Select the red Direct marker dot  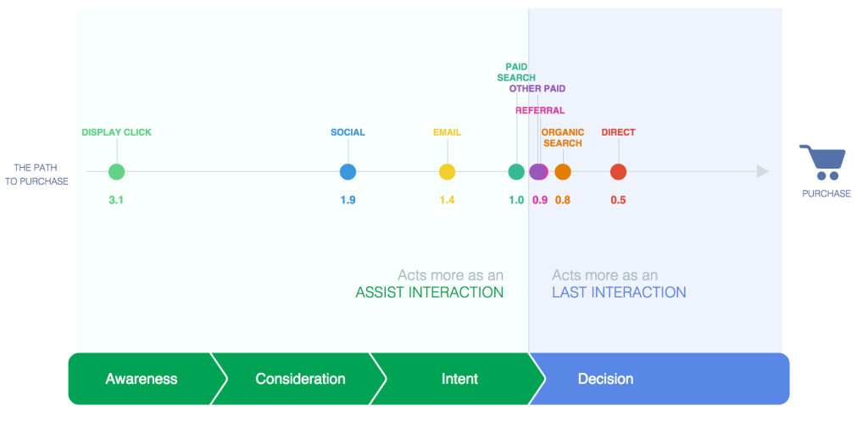point(618,172)
